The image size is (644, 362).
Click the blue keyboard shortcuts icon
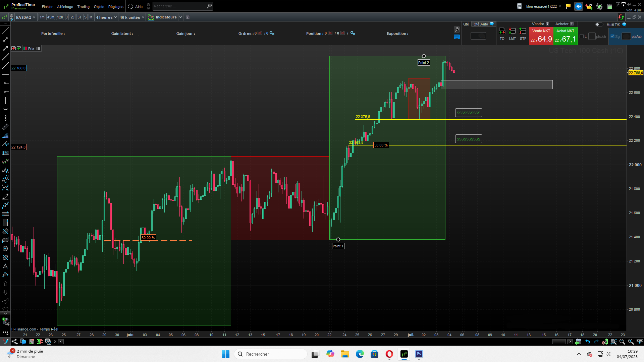457,37
